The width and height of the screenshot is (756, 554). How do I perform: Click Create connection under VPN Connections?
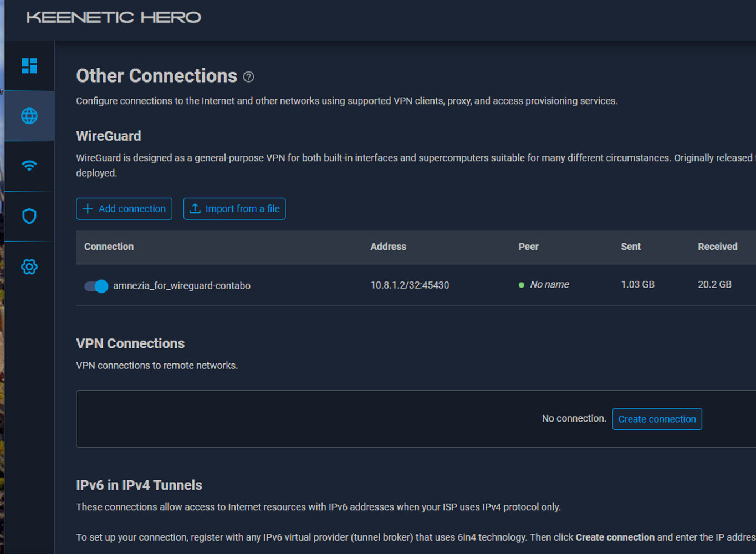coord(657,419)
